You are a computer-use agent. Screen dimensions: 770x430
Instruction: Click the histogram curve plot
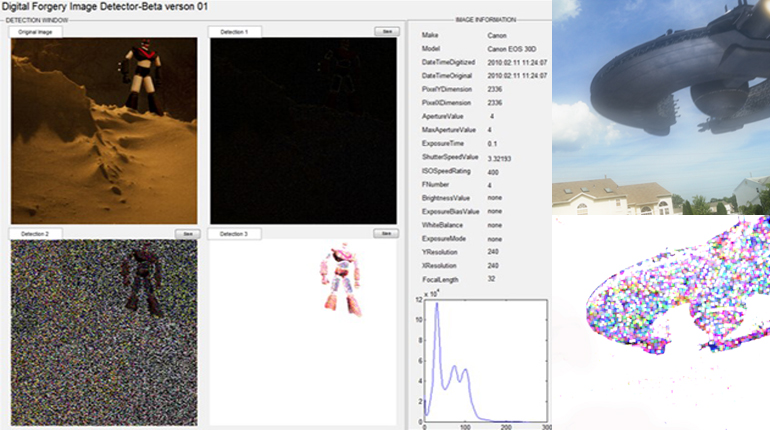point(486,360)
